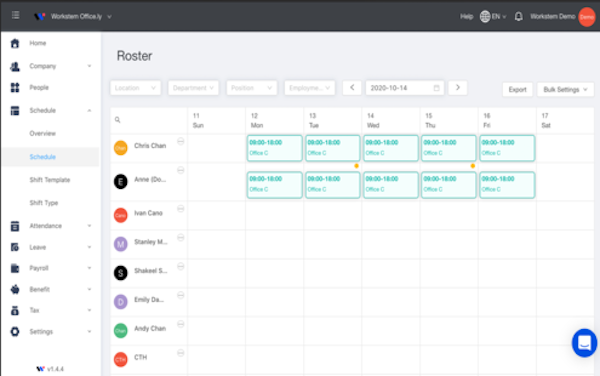Open Chris Chan's Monday 09:00-18:00 shift

[275, 148]
